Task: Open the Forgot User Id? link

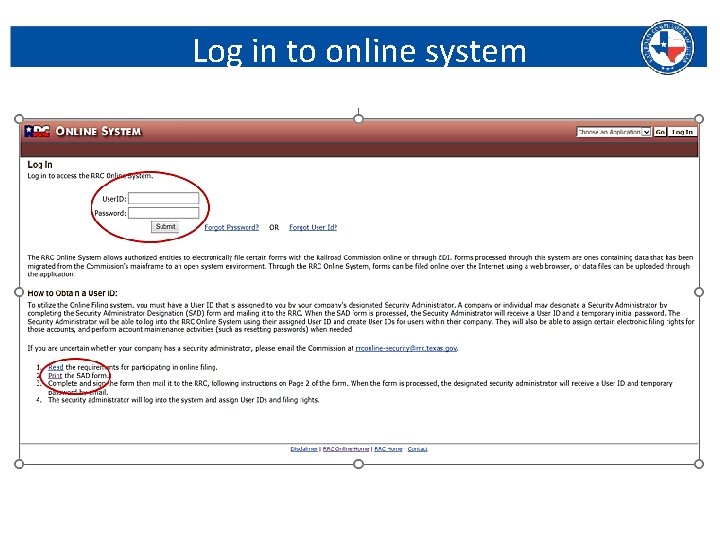Action: coord(313,227)
